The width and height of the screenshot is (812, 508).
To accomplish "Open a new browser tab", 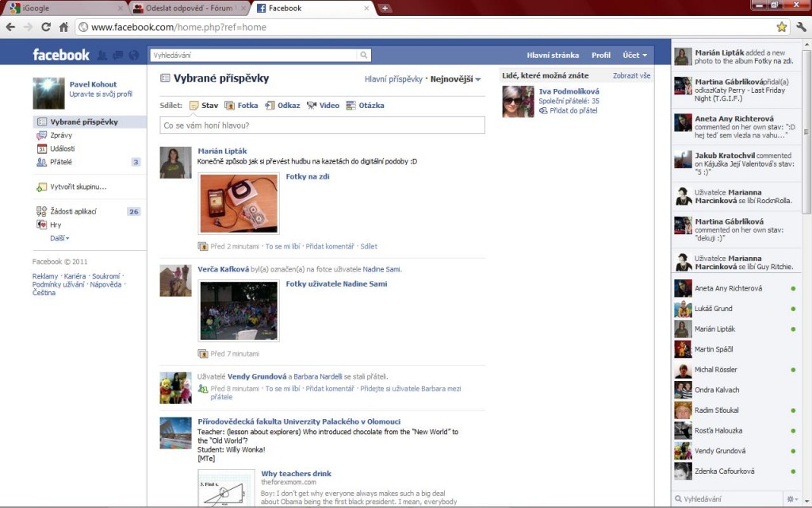I will 385,8.
